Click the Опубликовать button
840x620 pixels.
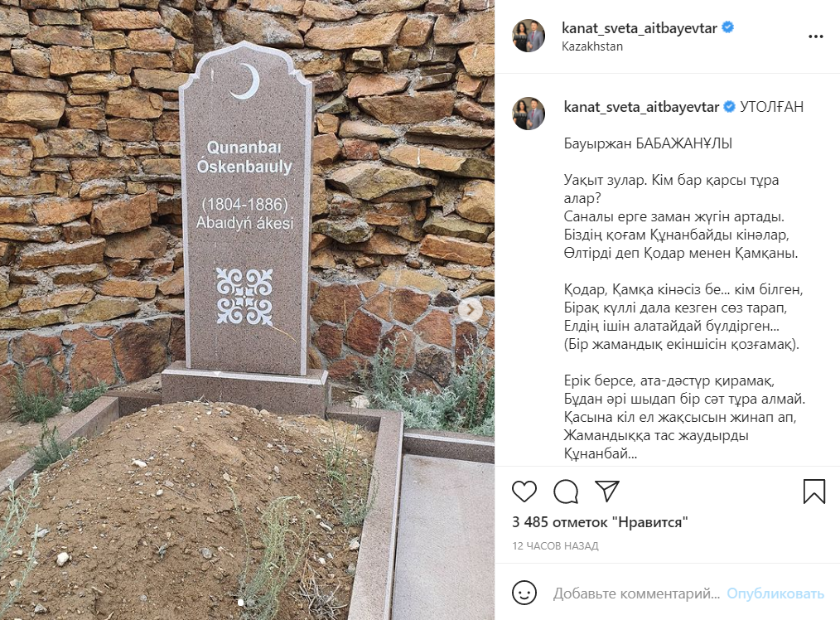click(775, 593)
